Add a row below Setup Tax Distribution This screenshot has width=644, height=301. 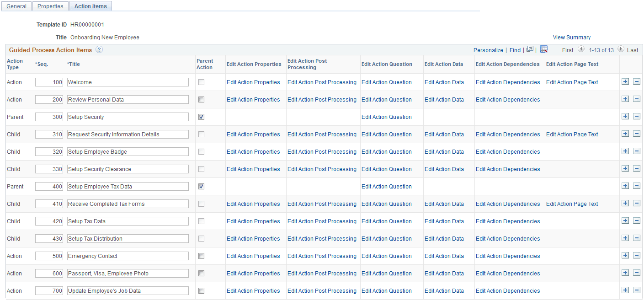(x=625, y=238)
